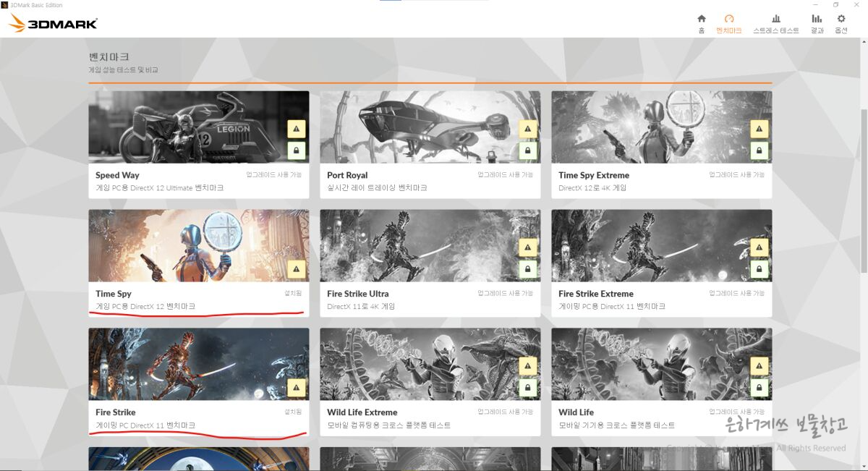Viewport: 868px width, 471px height.
Task: Select the Fire Strike Ultra title
Action: [x=358, y=294]
